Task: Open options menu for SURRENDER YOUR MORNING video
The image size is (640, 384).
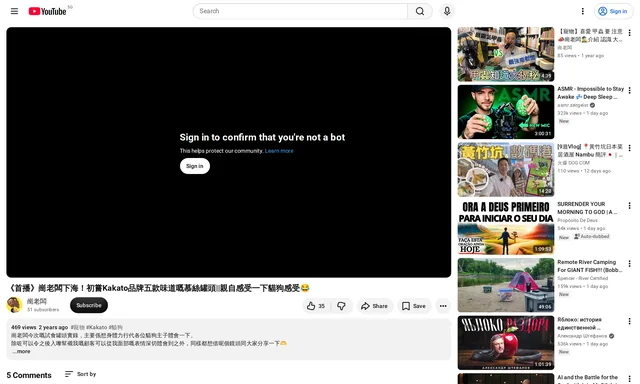Action: coord(629,205)
